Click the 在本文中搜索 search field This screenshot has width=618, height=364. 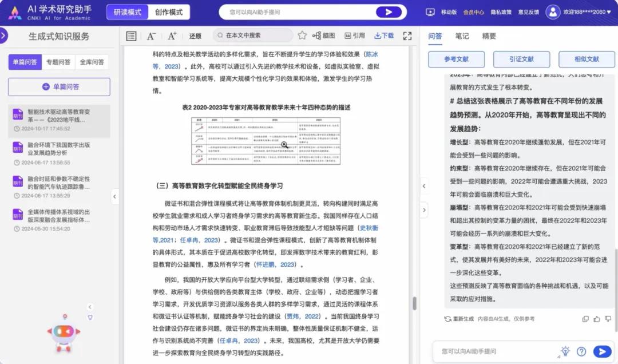[253, 35]
